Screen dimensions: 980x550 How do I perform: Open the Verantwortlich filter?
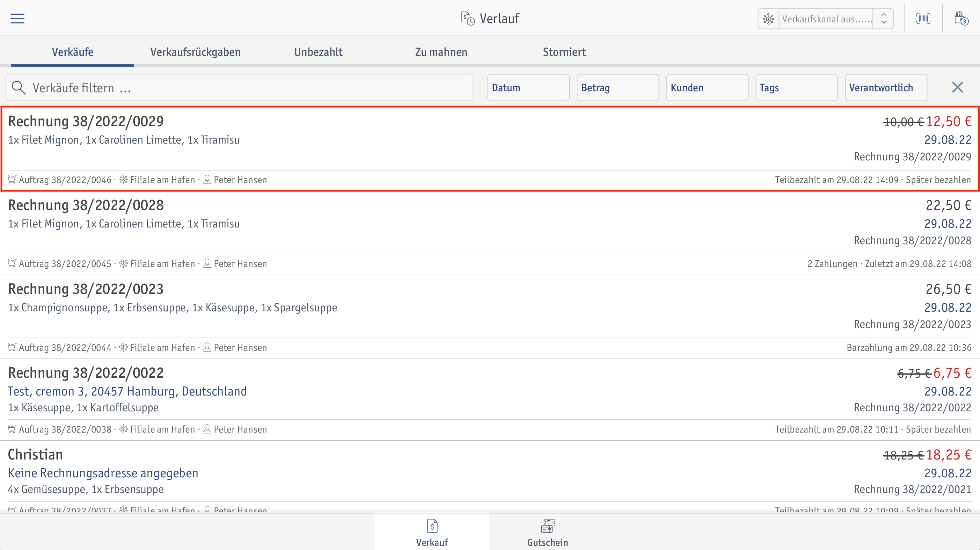[886, 88]
